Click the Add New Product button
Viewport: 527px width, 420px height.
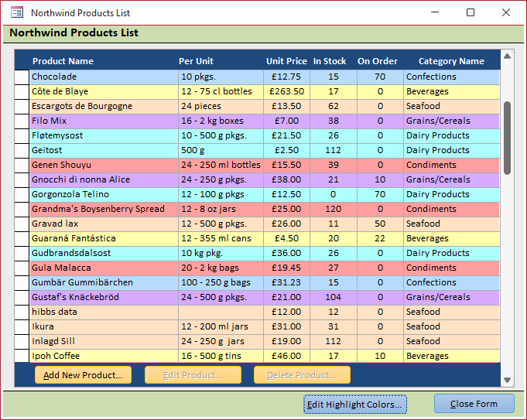pyautogui.click(x=83, y=375)
